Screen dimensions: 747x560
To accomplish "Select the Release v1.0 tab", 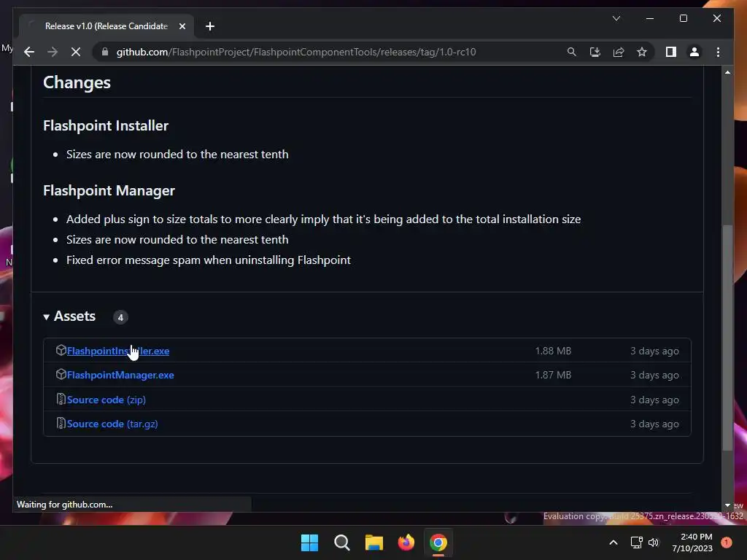I will pyautogui.click(x=107, y=26).
